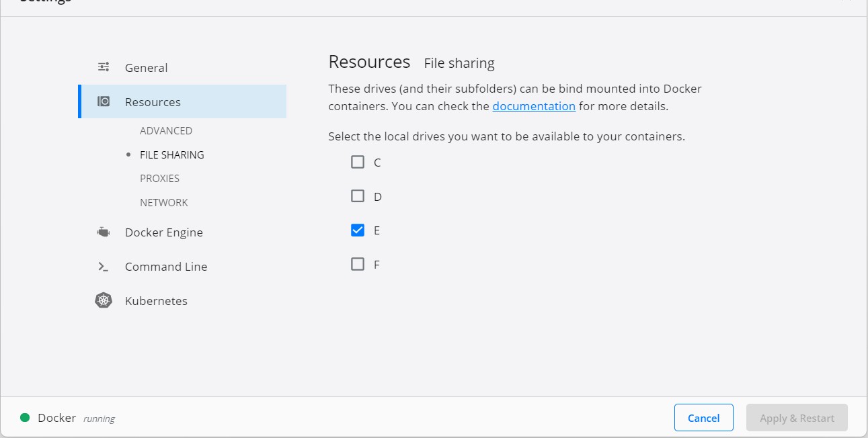Screen dimensions: 868x438
Task: Click the 'running' status text
Action: pos(99,419)
